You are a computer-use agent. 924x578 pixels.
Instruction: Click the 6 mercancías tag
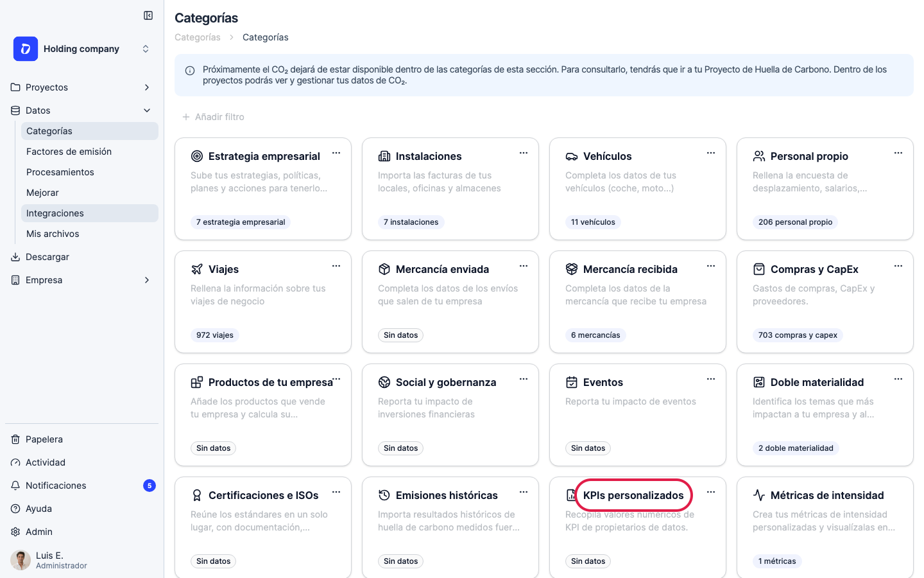tap(595, 335)
